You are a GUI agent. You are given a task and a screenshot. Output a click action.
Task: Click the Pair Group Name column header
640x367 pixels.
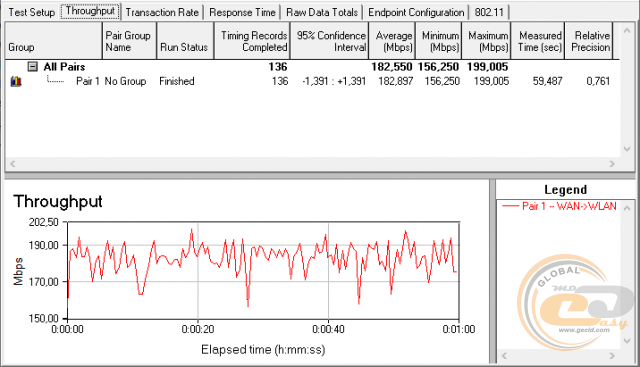click(x=129, y=41)
